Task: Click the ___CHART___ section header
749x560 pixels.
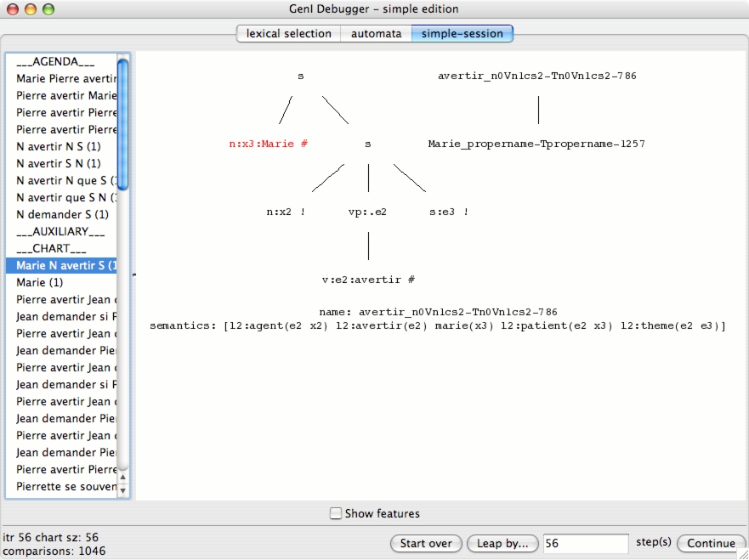Action: 51,248
